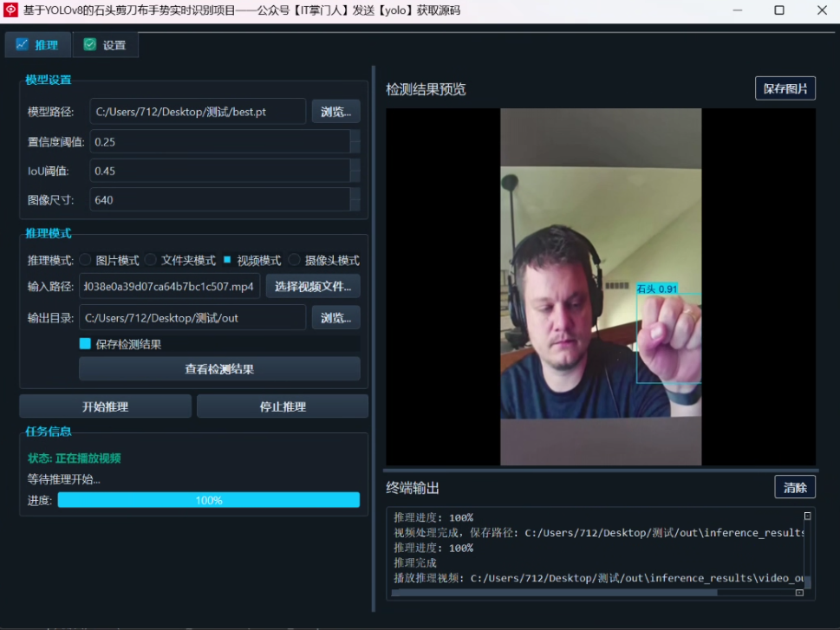This screenshot has height=630, width=840.
Task: Clear terminal output with 清除
Action: (794, 488)
